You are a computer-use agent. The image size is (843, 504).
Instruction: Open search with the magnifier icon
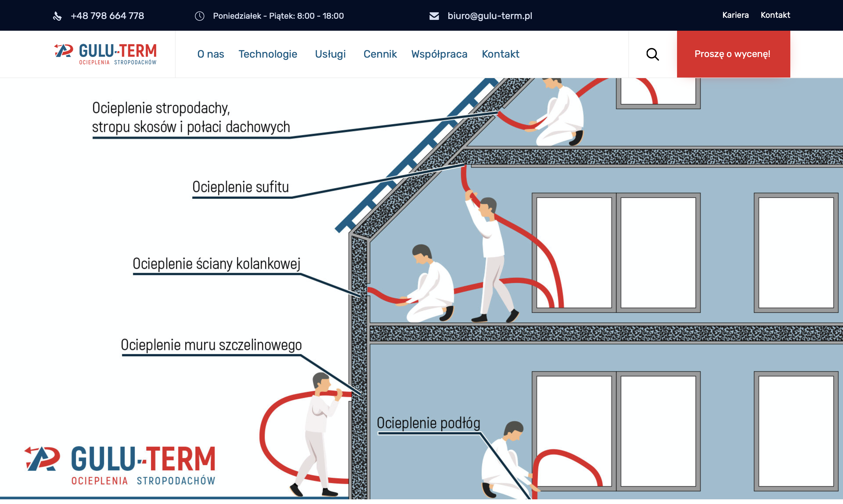tap(652, 54)
